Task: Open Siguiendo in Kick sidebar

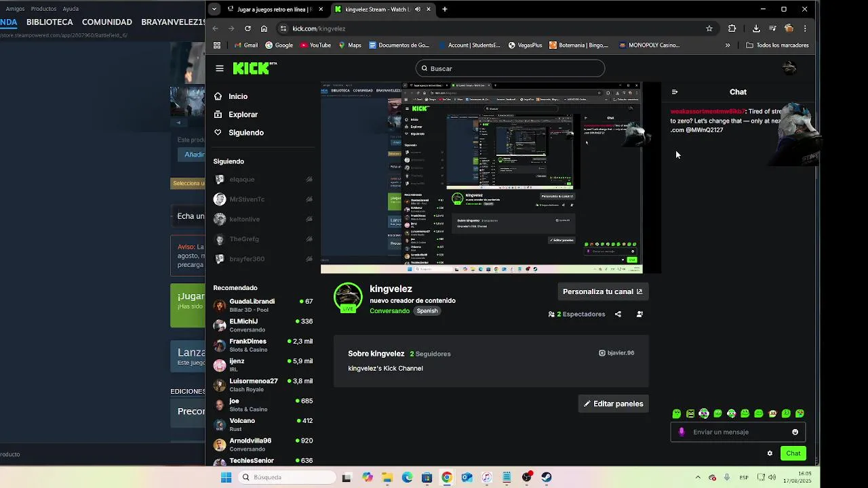Action: [239, 132]
